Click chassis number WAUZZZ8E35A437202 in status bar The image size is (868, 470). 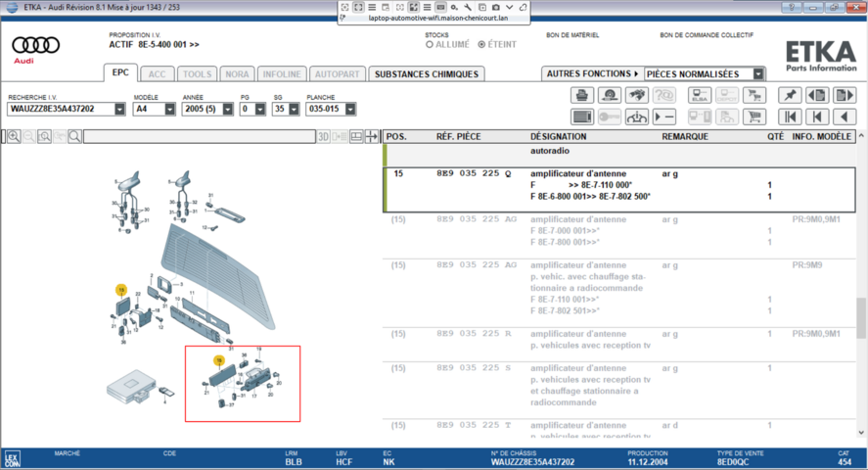[x=532, y=462]
